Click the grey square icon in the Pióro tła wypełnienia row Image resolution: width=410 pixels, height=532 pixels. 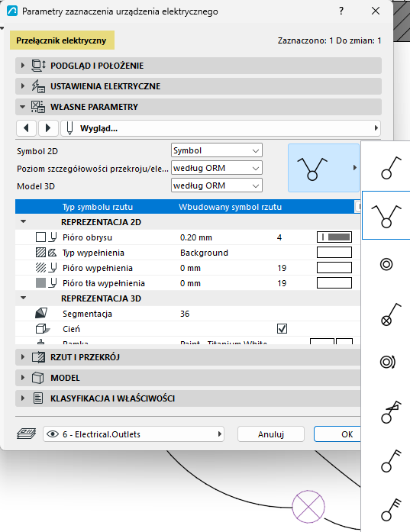point(40,283)
